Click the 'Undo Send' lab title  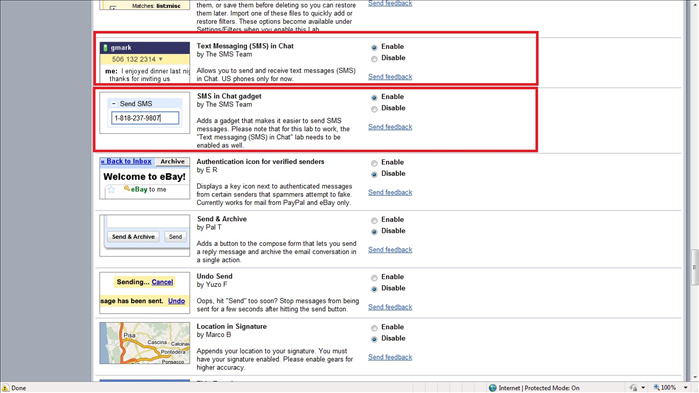tap(214, 276)
